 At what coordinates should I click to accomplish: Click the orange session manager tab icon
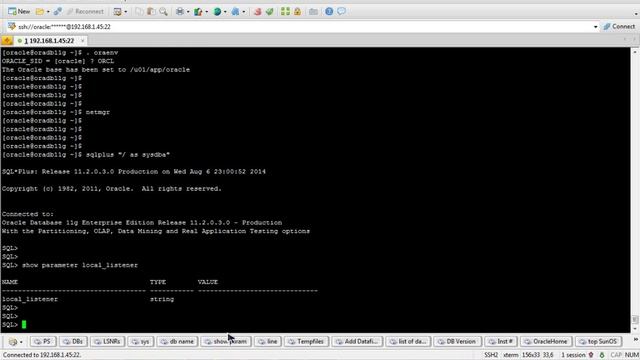[x=7, y=40]
